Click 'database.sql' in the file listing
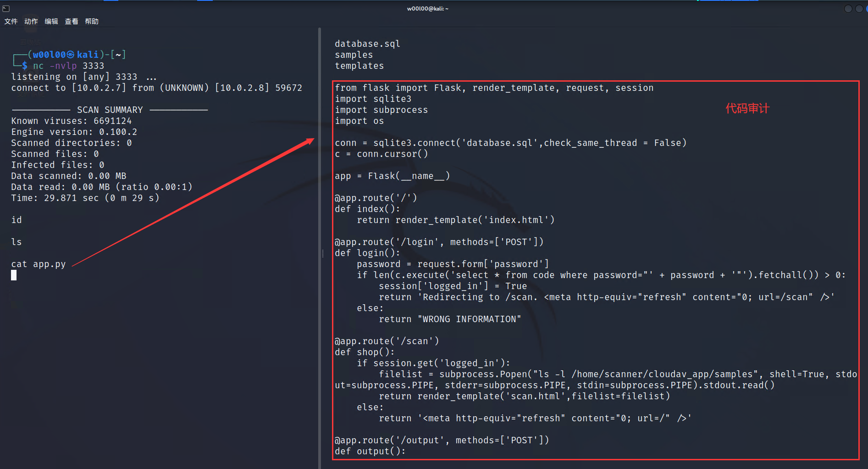868x469 pixels. (x=367, y=44)
